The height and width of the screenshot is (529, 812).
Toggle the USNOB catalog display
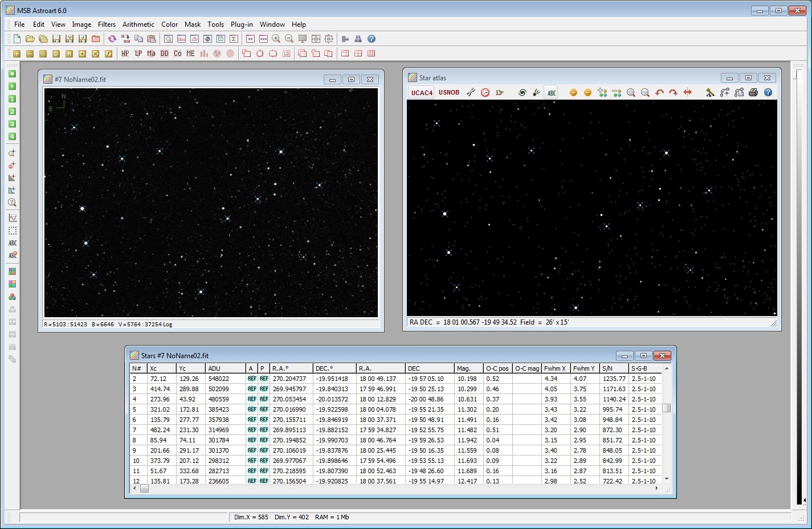coord(449,92)
